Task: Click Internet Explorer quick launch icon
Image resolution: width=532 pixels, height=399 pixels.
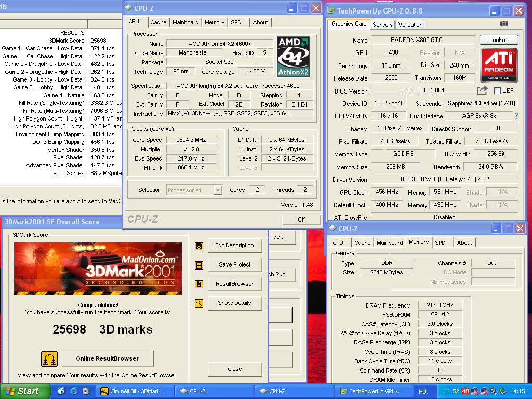Action: pyautogui.click(x=73, y=391)
